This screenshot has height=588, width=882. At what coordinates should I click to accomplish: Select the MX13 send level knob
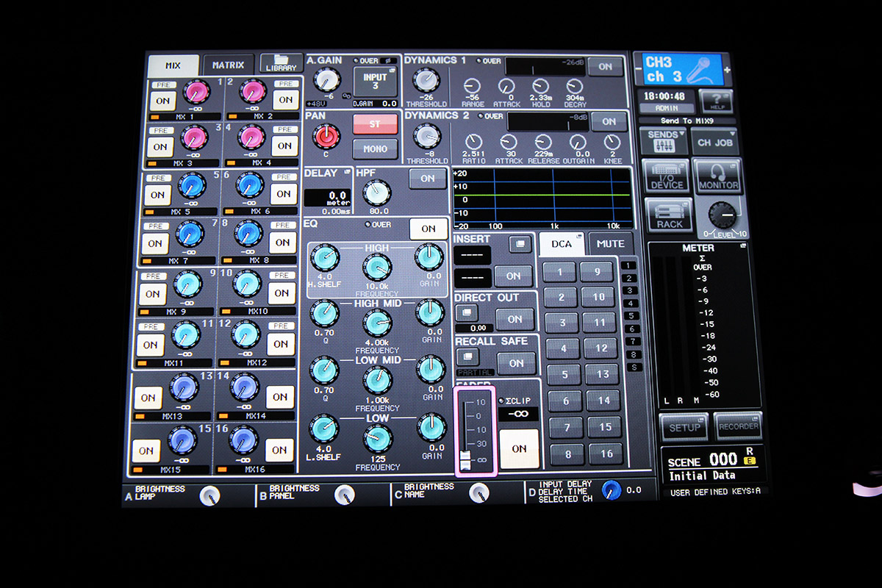[x=184, y=388]
